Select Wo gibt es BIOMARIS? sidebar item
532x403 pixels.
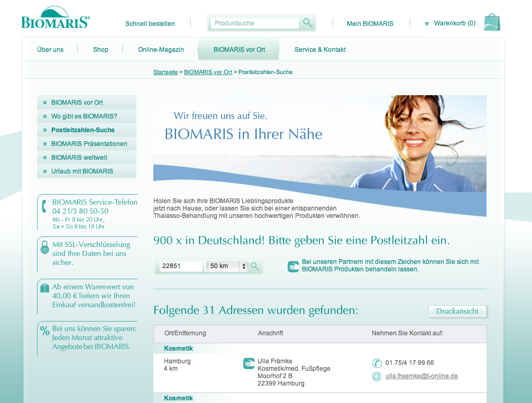(x=87, y=116)
